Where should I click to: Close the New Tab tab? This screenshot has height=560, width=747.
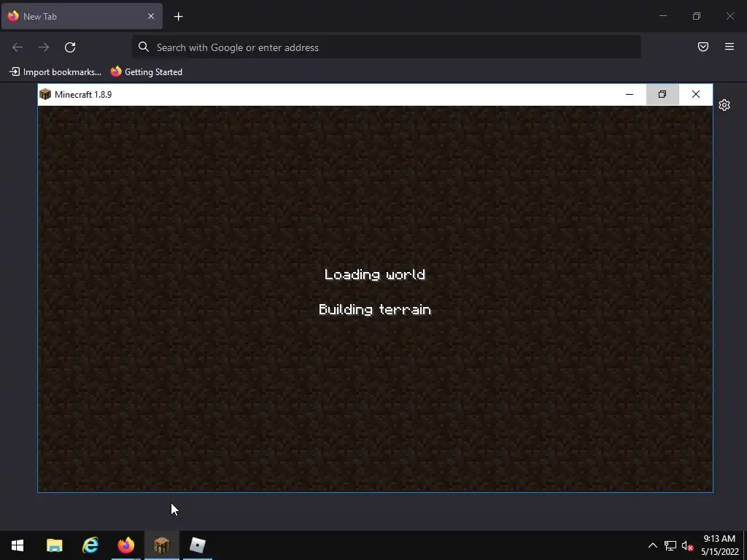[x=151, y=16]
